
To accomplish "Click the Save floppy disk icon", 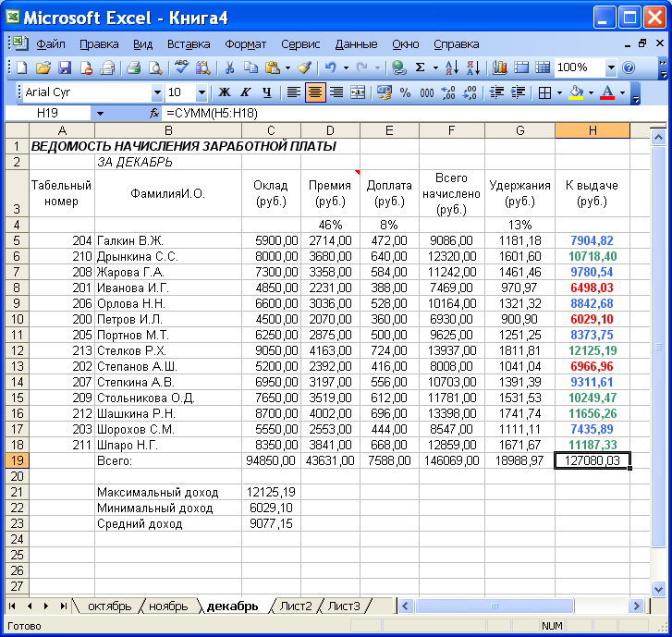I will click(65, 67).
